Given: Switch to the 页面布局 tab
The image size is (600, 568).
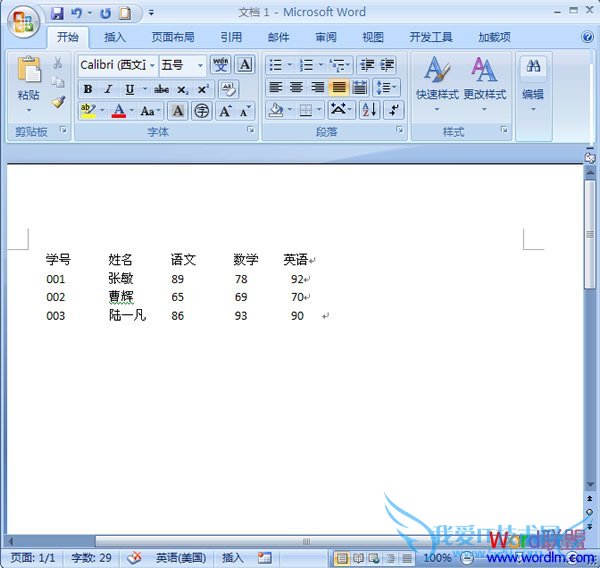Looking at the screenshot, I should [173, 37].
